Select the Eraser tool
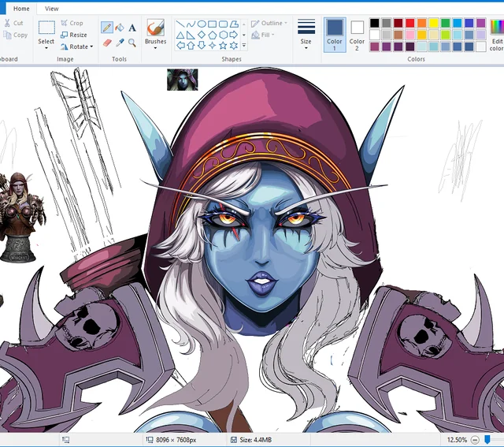 point(107,43)
